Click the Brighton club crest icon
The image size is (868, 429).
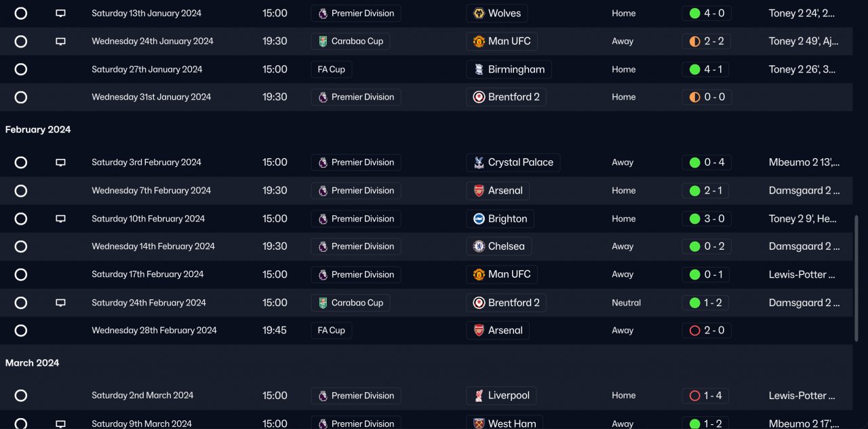479,219
